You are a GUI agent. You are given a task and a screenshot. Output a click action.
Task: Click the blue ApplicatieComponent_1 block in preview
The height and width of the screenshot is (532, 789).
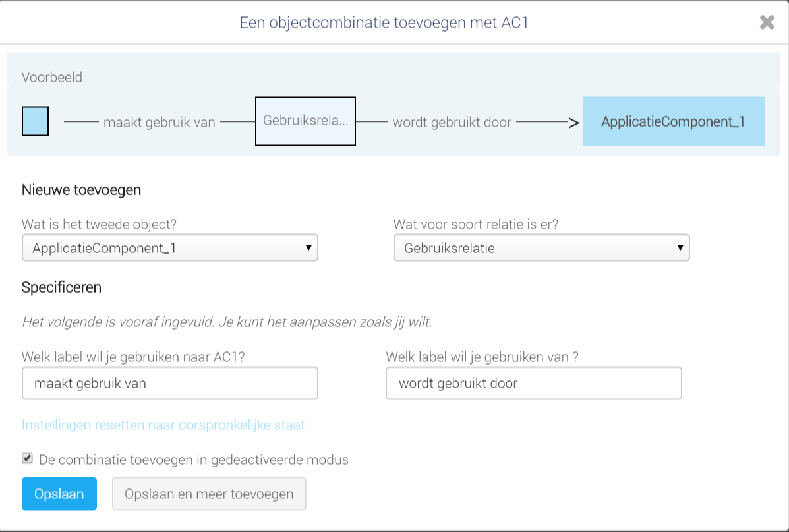[x=674, y=121]
